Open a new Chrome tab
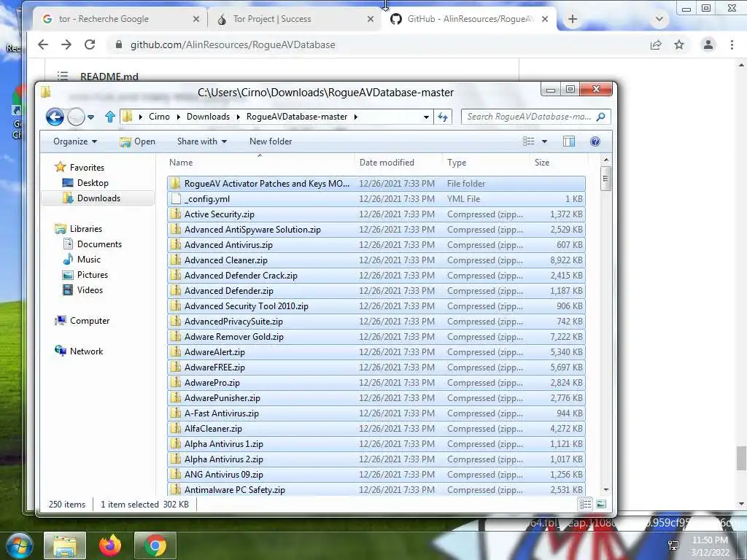Viewport: 747px width, 560px height. click(x=573, y=19)
